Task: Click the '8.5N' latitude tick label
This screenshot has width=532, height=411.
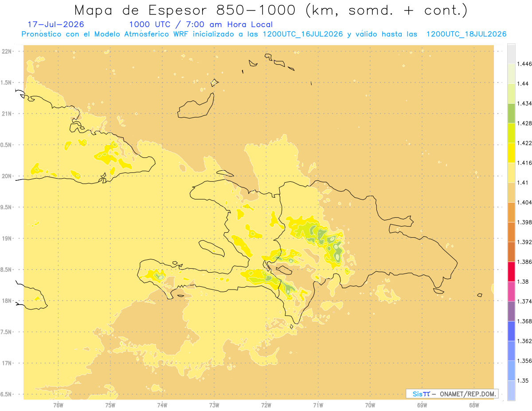Action: [x=7, y=270]
